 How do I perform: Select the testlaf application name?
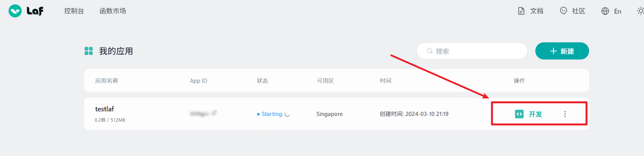104,109
